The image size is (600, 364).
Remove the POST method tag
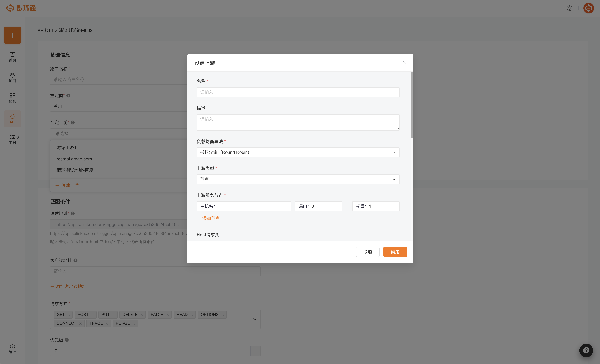(93, 315)
